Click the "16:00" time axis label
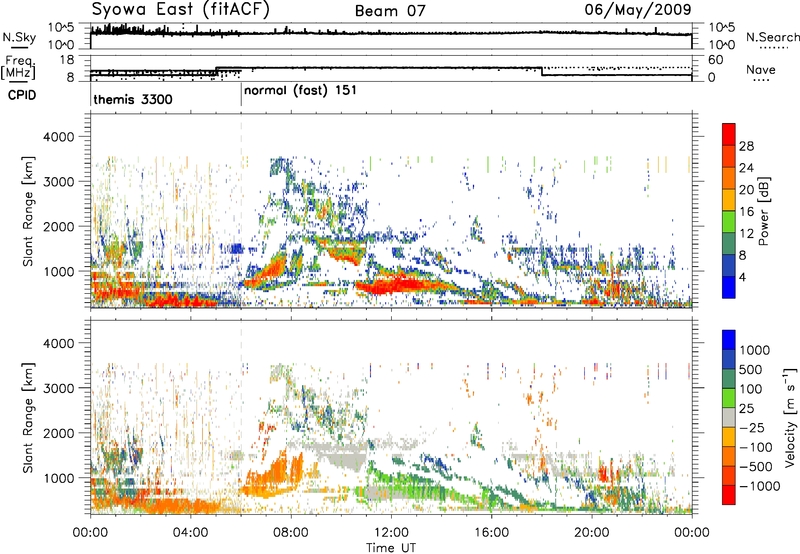Screen dimensions: 800x554 491,533
